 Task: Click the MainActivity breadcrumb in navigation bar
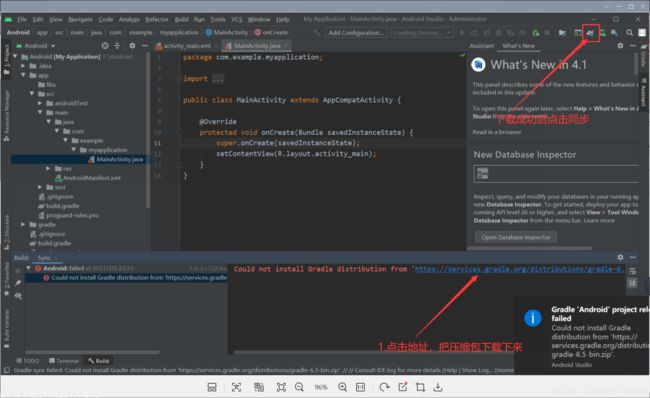click(227, 32)
